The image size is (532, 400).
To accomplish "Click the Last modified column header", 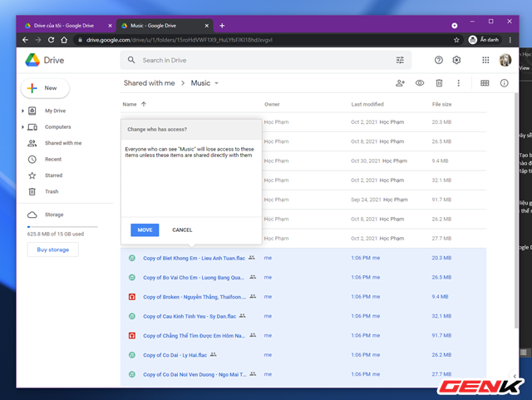I will [x=367, y=104].
